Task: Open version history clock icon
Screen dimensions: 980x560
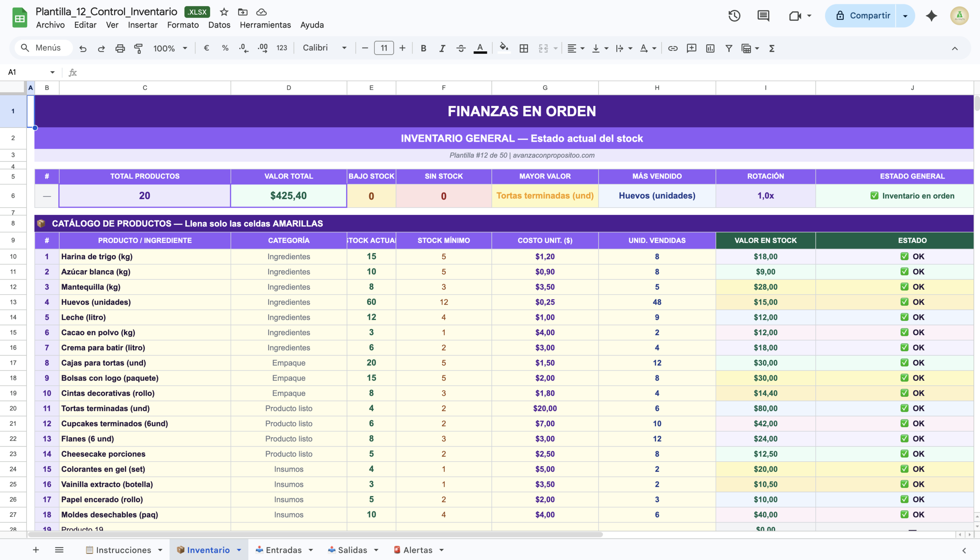Action: pyautogui.click(x=734, y=16)
